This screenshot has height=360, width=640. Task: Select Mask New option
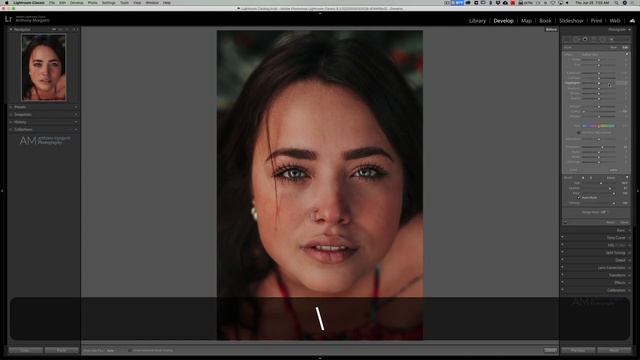(x=613, y=47)
